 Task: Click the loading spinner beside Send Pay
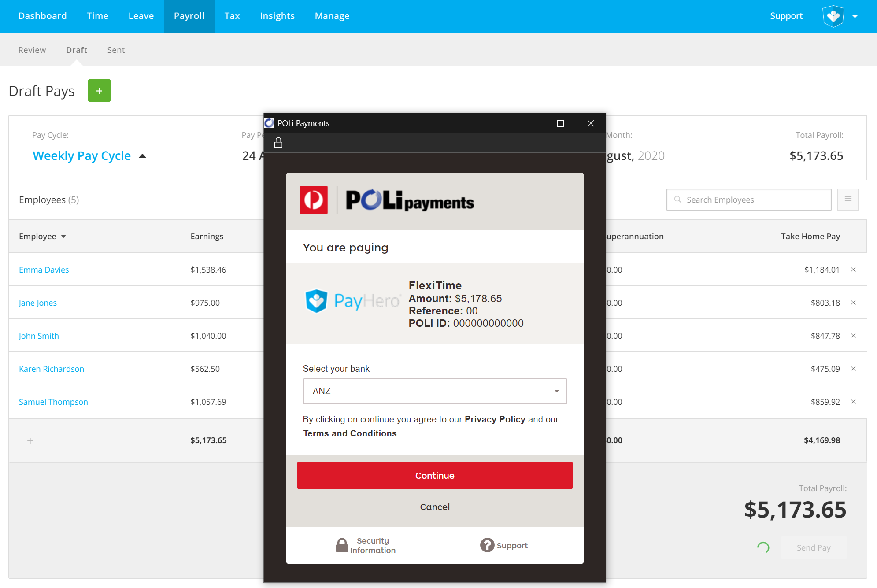[x=763, y=547]
